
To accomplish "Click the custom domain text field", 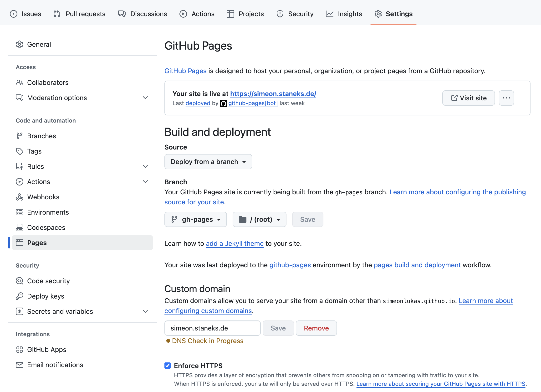I will tap(212, 328).
